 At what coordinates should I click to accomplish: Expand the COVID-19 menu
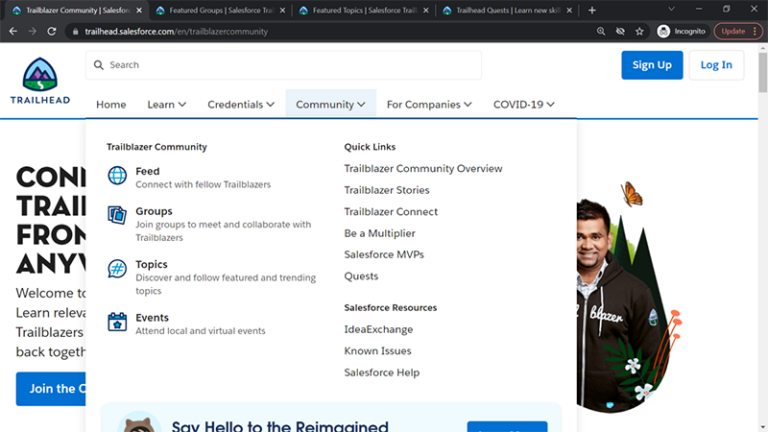click(x=524, y=104)
